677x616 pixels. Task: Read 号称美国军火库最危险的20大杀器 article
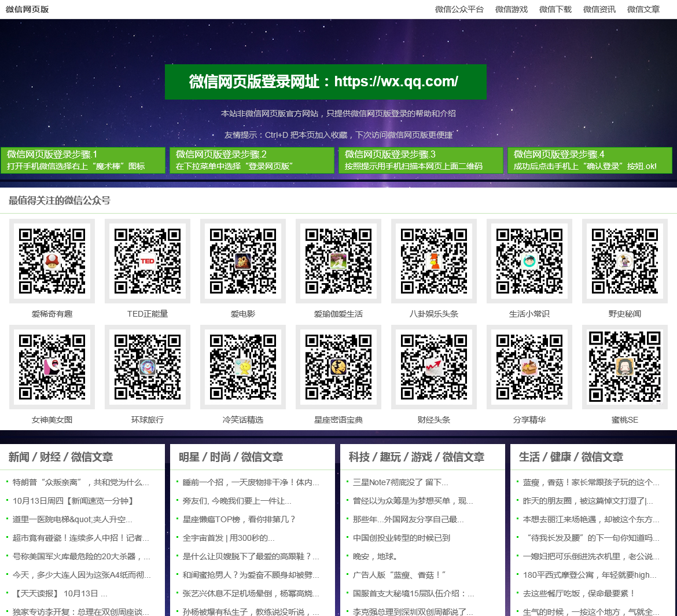[x=81, y=557]
